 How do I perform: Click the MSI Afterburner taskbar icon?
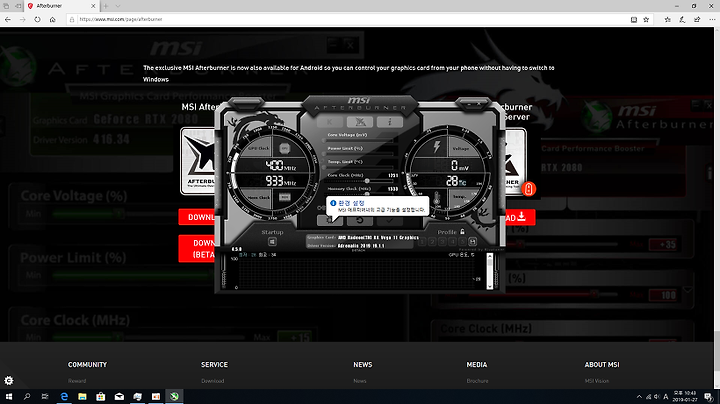point(174,396)
